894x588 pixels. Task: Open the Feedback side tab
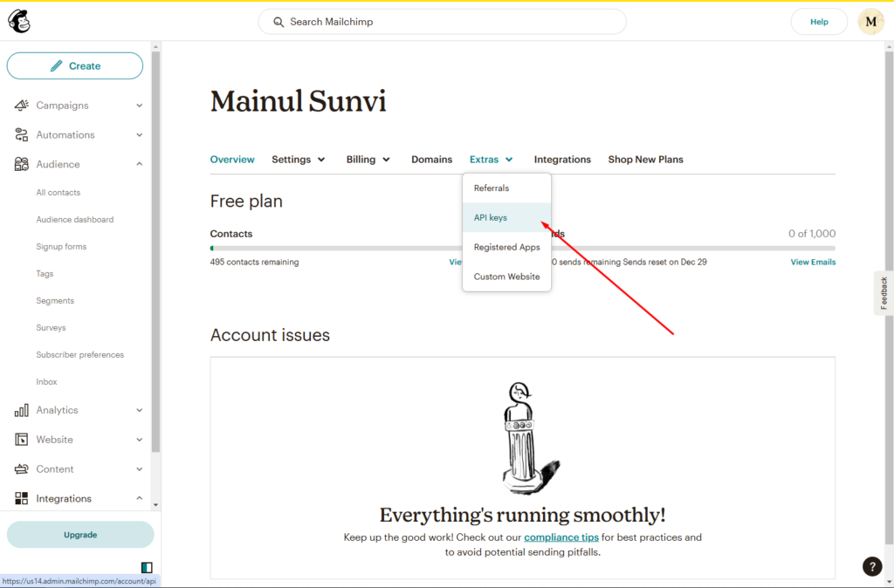tap(884, 293)
